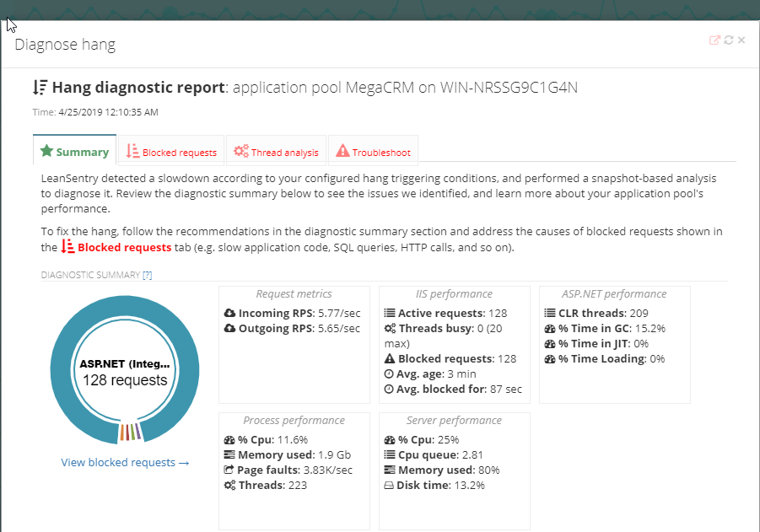Click the Page faults share icon
The width and height of the screenshot is (760, 532).
(229, 470)
